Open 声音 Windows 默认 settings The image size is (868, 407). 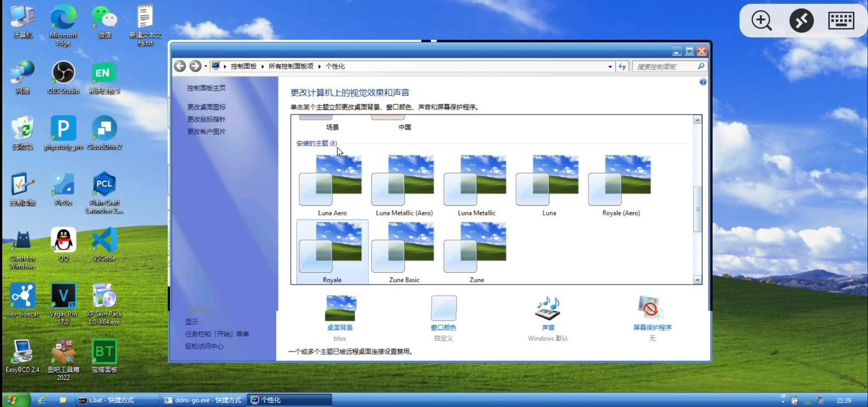[548, 318]
